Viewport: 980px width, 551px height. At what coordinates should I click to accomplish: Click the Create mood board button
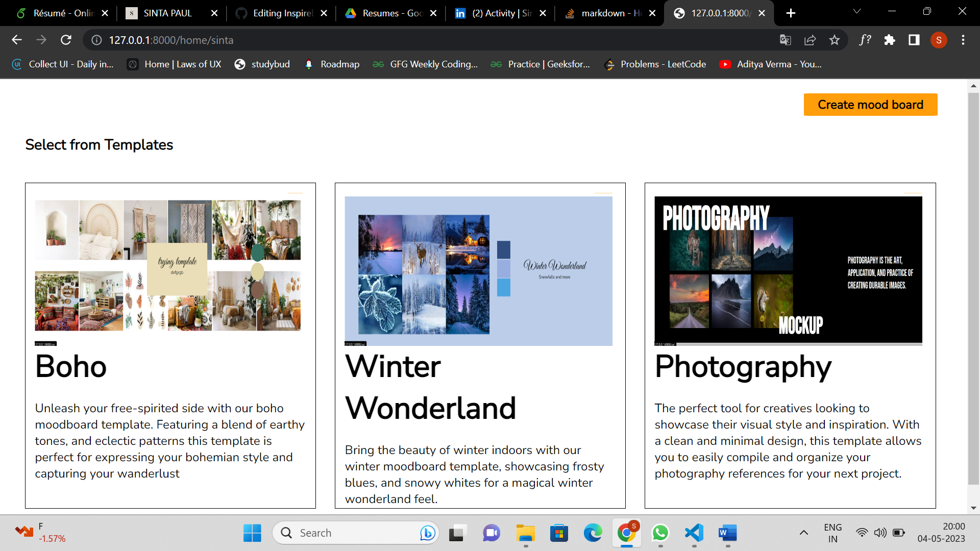point(870,105)
